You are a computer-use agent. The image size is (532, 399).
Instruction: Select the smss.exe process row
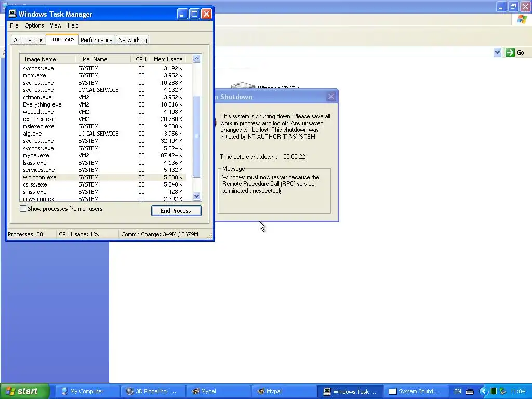[103, 192]
